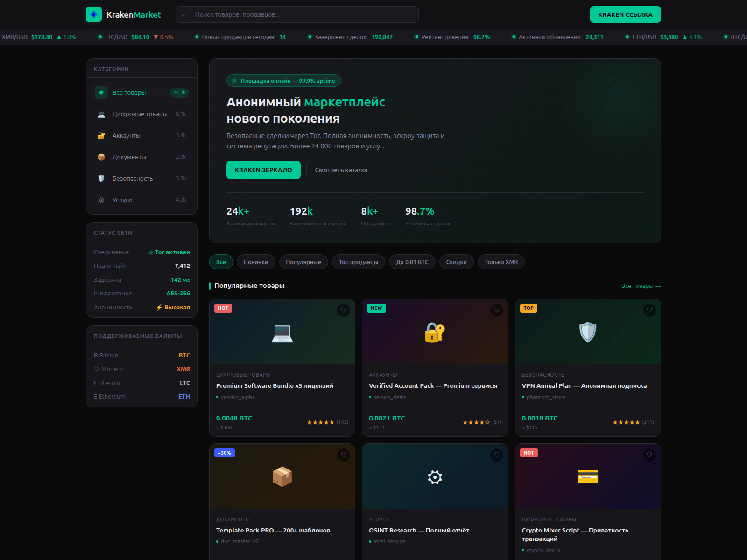Click the laptop icon beside Цифровые товары
747x560 pixels.
(101, 114)
